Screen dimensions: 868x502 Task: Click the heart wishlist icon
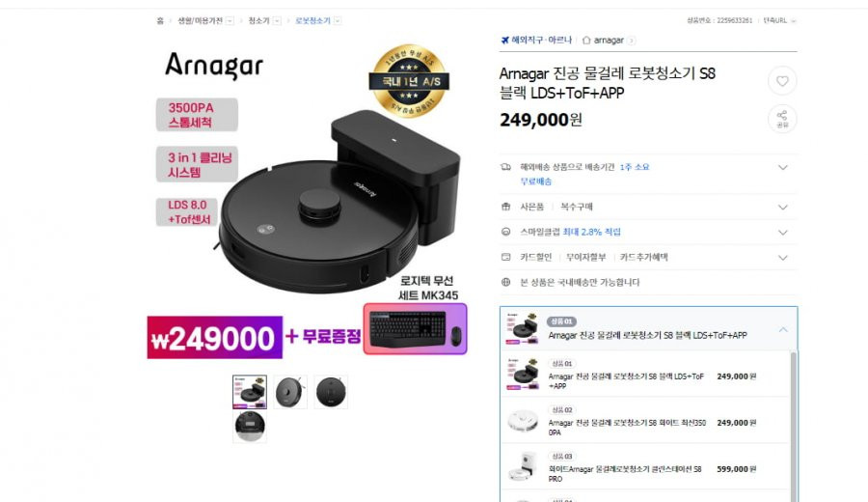tap(781, 81)
